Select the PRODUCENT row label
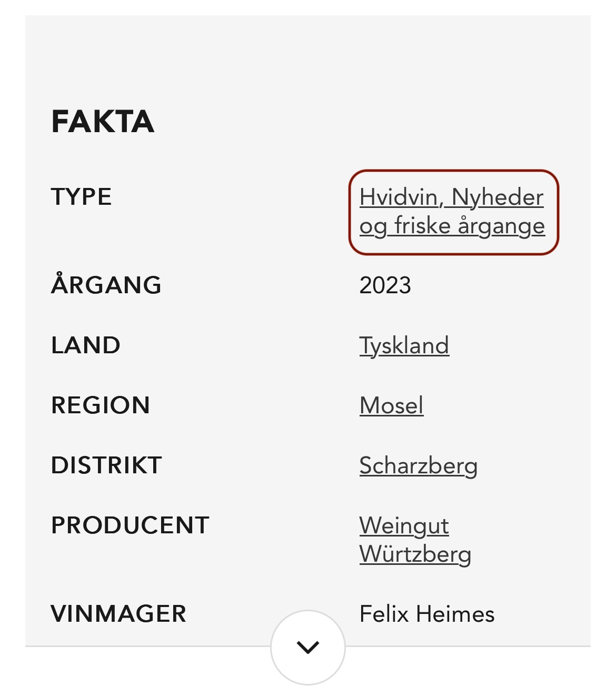 [130, 525]
